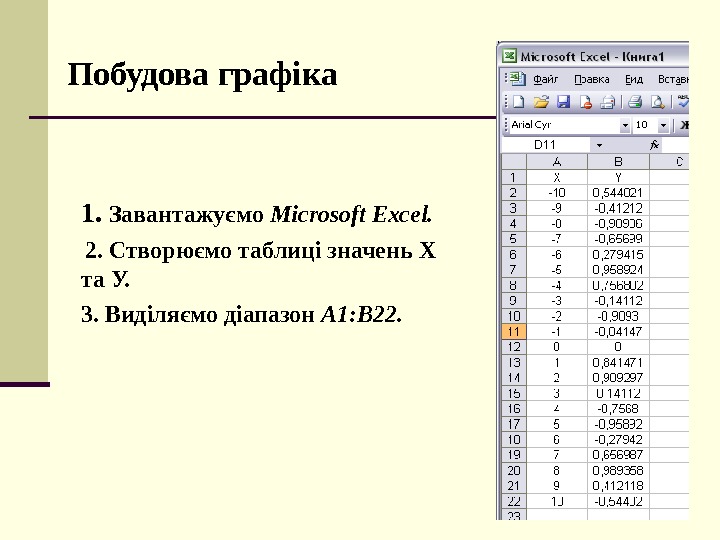The image size is (720, 540).
Task: Select highlighted row header 11
Action: click(x=514, y=332)
